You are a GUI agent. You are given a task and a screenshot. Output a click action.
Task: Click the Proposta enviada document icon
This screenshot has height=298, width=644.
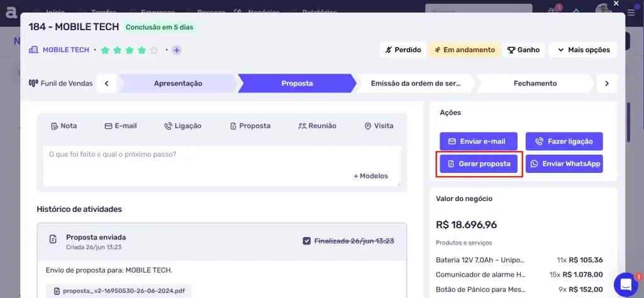tap(53, 240)
